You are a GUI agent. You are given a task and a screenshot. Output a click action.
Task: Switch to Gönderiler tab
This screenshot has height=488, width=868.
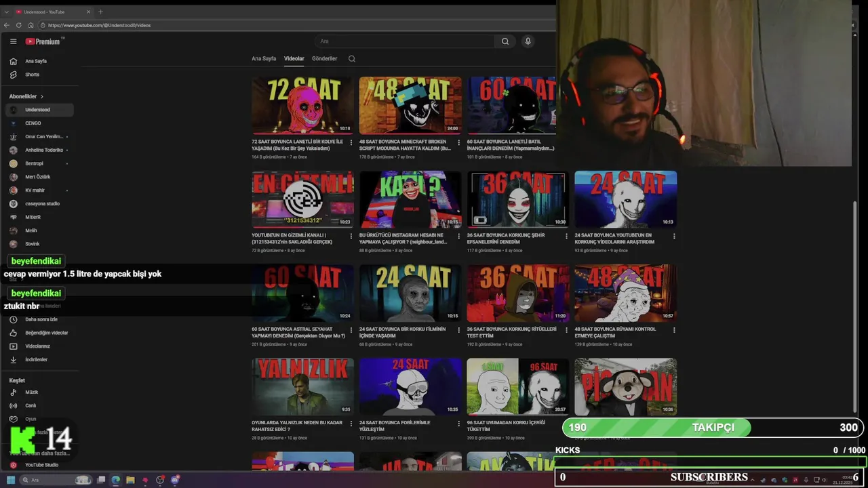(324, 59)
